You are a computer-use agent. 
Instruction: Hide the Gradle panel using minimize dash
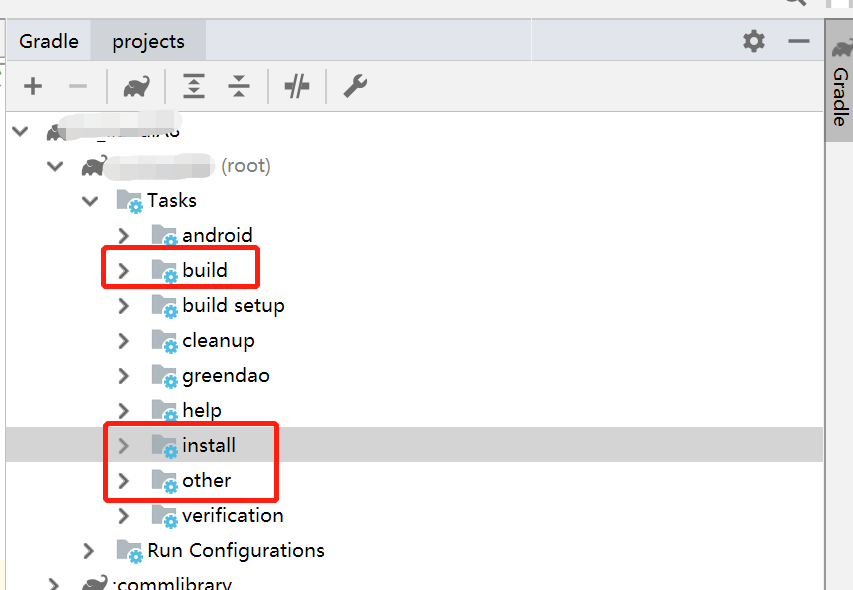point(799,41)
